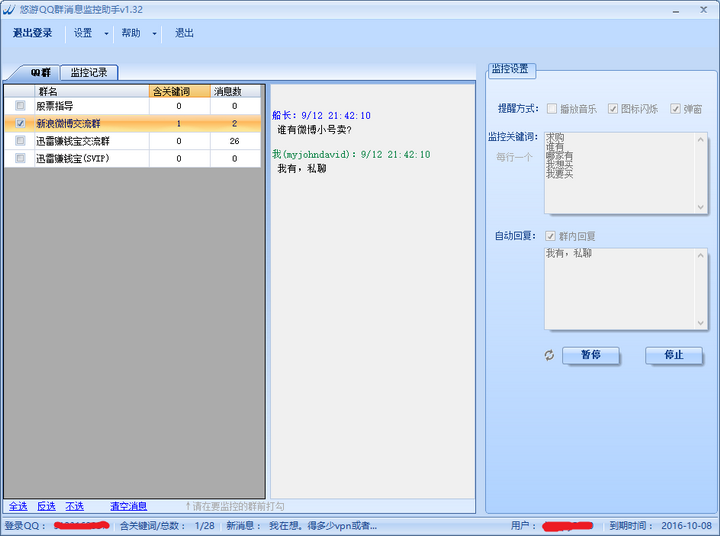Image resolution: width=720 pixels, height=536 pixels.
Task: Click inside the auto-reply text area
Action: tap(620, 289)
